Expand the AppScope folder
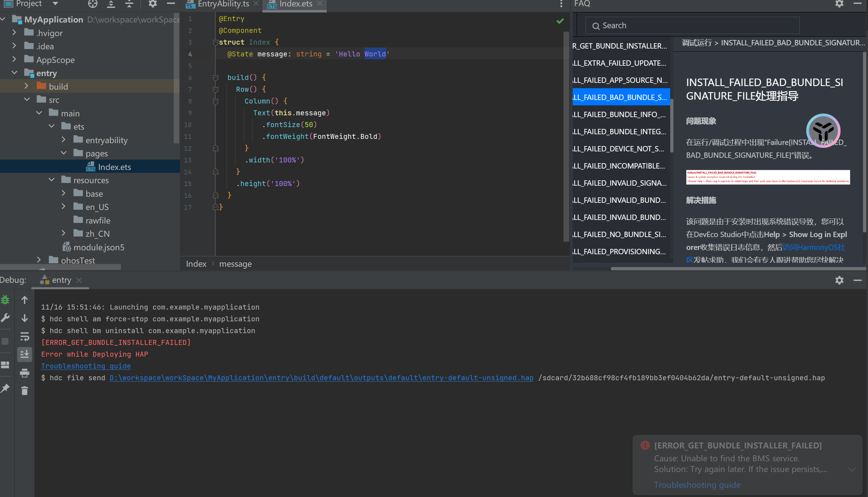868x497 pixels. point(14,59)
